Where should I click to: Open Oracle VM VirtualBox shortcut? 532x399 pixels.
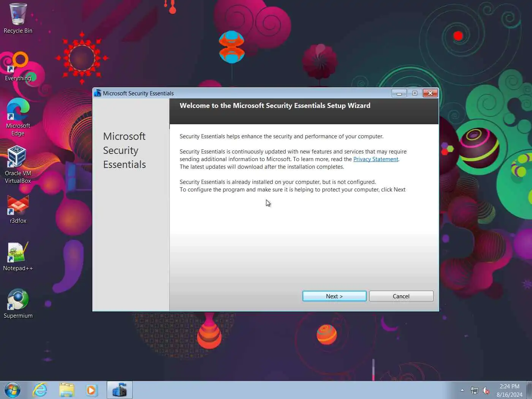tap(18, 165)
